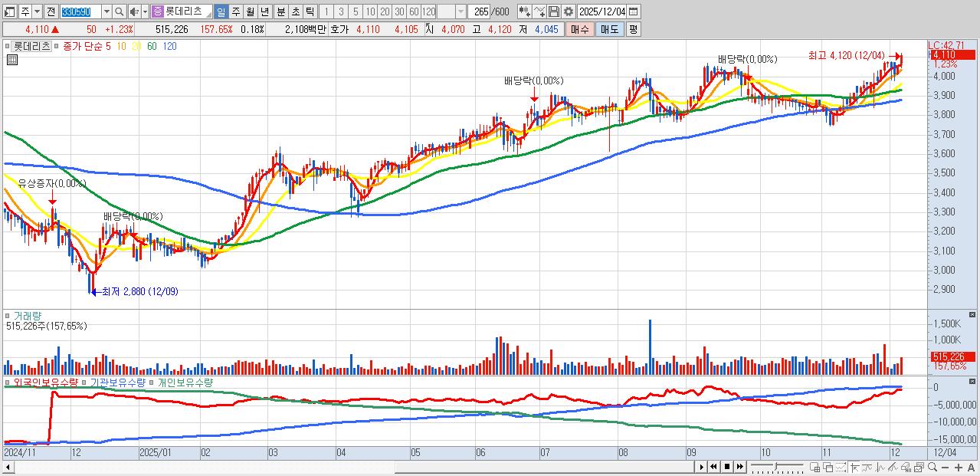Select the 년 yearly period button
This screenshot has width=980, height=476.
265,11
